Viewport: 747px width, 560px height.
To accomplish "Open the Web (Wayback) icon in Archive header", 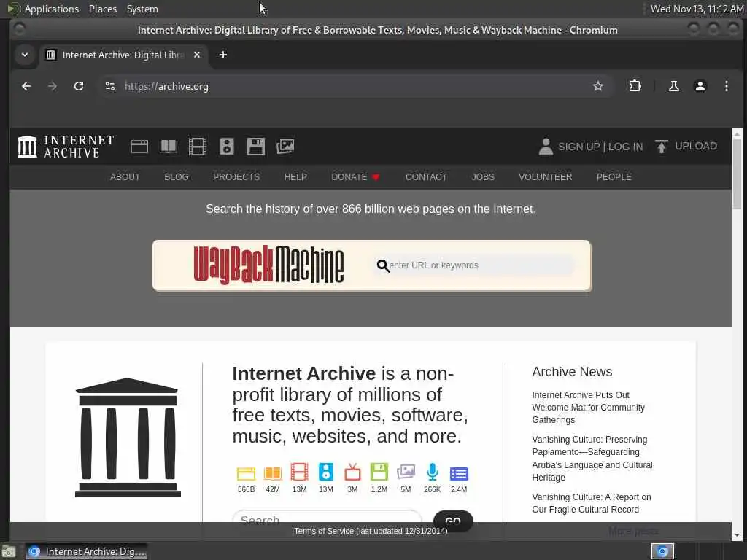I will click(x=139, y=146).
